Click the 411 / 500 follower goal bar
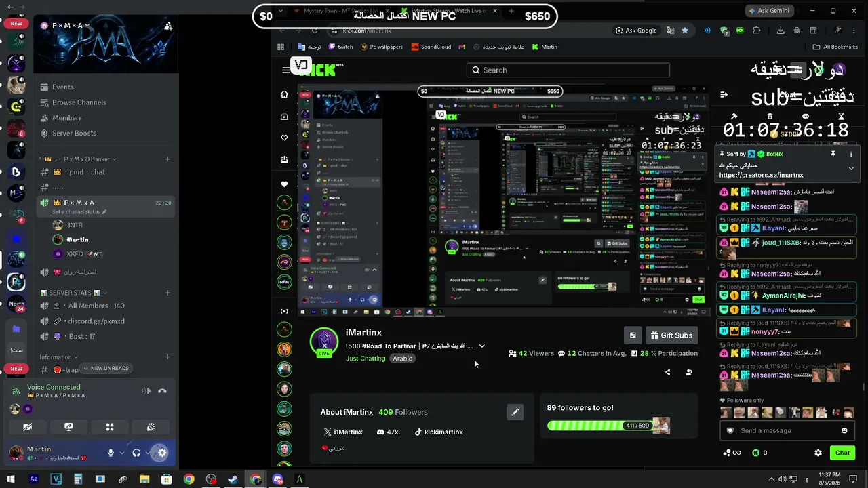This screenshot has width=868, height=488. (x=608, y=425)
